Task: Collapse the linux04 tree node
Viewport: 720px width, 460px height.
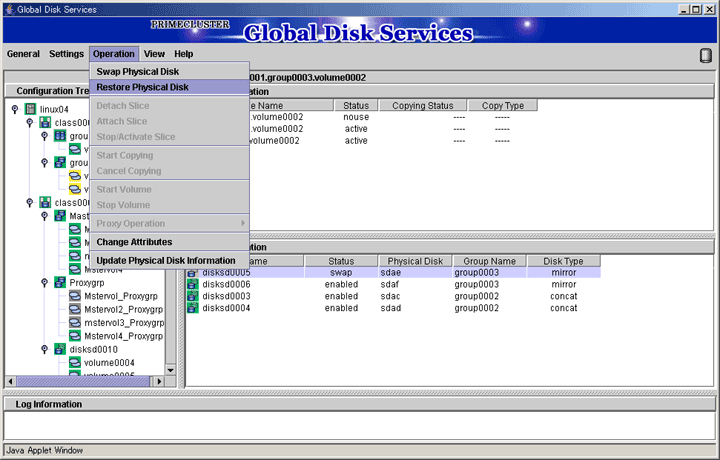Action: tap(15, 109)
